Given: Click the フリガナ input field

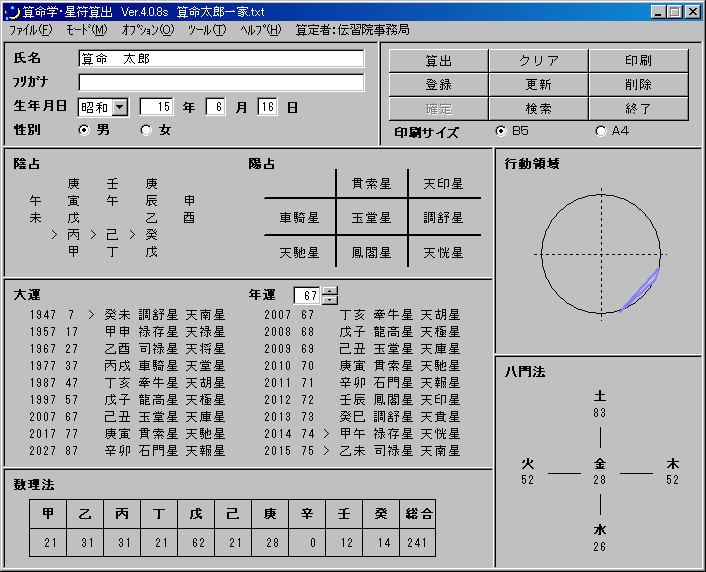Looking at the screenshot, I should pos(221,82).
